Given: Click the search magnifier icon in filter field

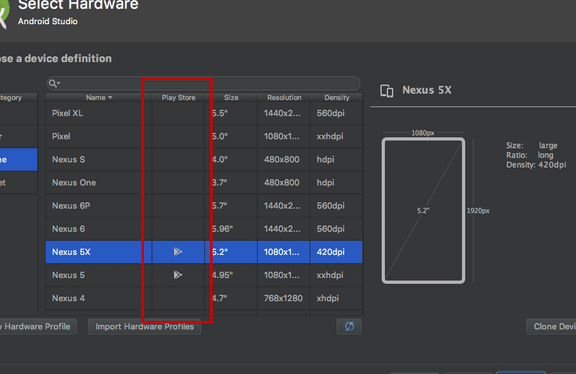Looking at the screenshot, I should 54,84.
